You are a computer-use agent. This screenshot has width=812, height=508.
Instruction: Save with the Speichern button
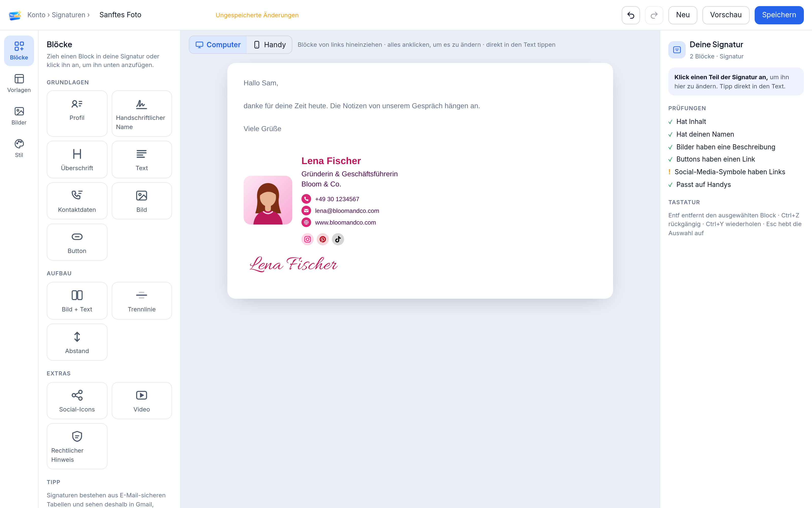tap(779, 15)
